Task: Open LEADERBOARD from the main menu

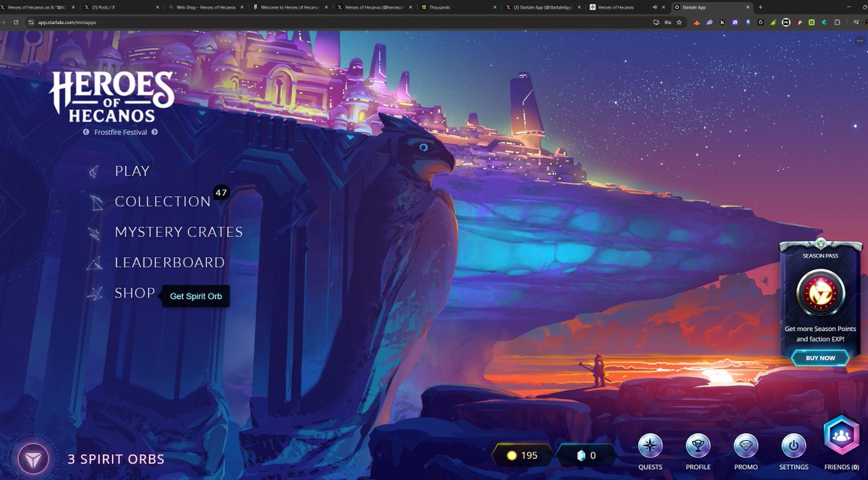Action: 170,262
